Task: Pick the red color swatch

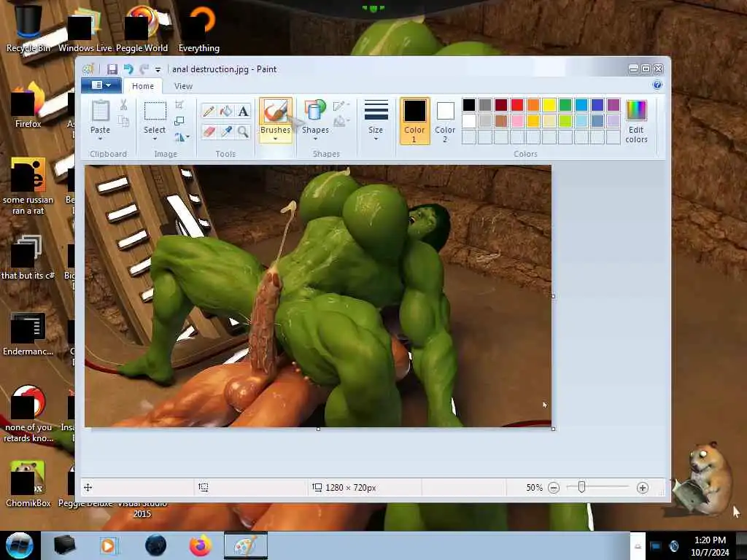Action: 517,105
